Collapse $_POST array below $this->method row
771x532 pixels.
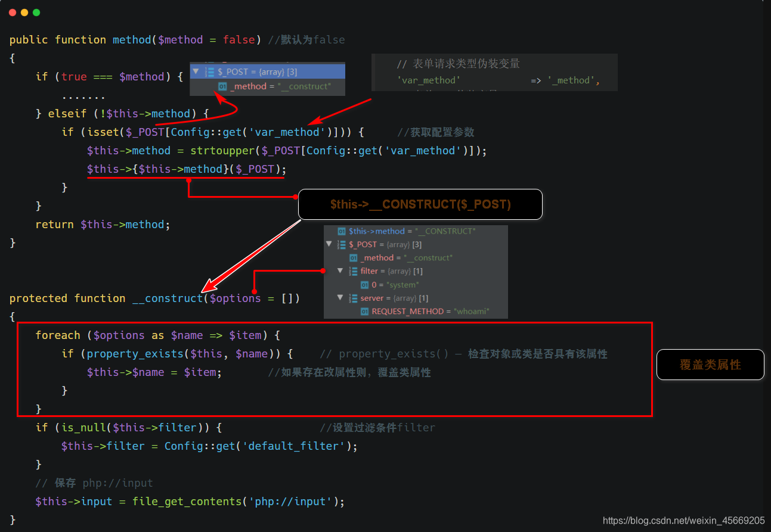pyautogui.click(x=329, y=244)
